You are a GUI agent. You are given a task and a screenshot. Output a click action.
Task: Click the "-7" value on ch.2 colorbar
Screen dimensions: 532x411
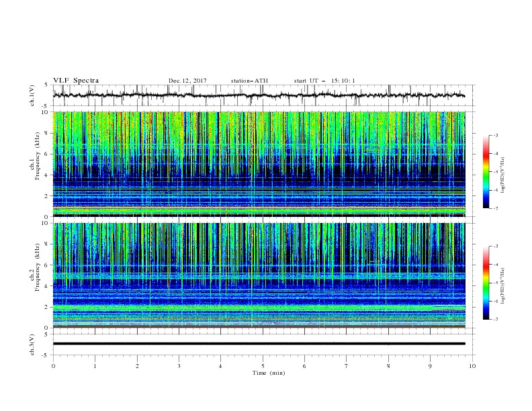click(495, 319)
